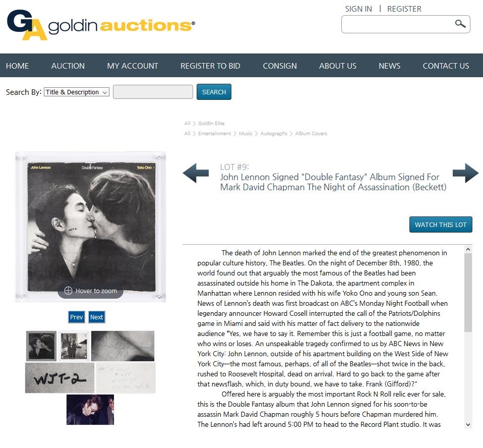The width and height of the screenshot is (483, 448).
Task: Click description scrollbar down arrow
Action: tap(468, 425)
